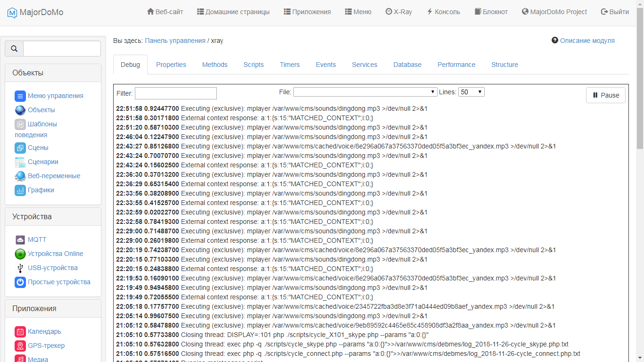Open the GPS-трекер sidebar link

pos(46,346)
